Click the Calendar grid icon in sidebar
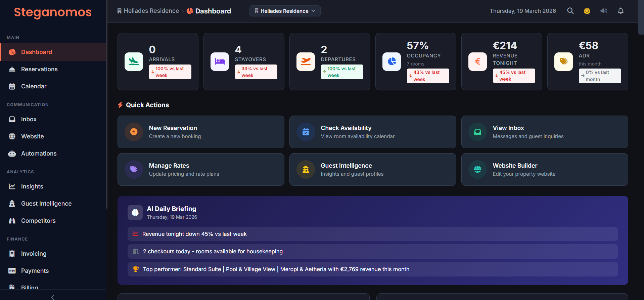The width and height of the screenshot is (644, 300). 12,86
